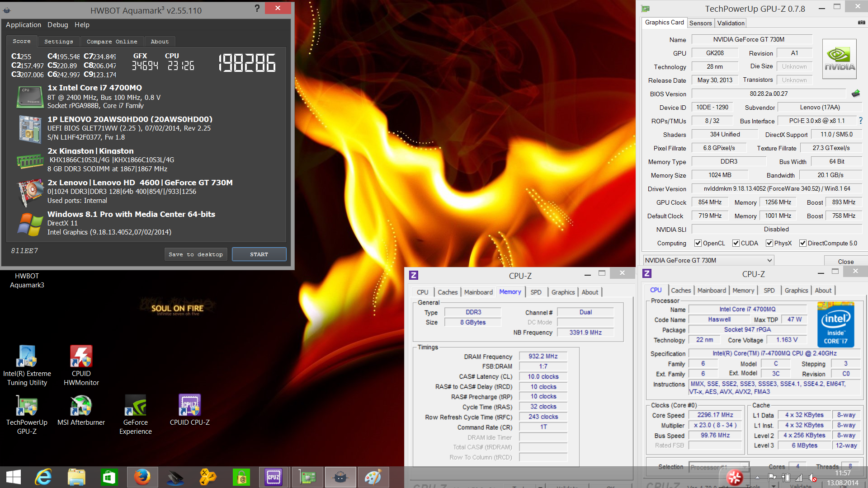The height and width of the screenshot is (488, 868).
Task: Click the CPU-Z taskbar button
Action: [x=274, y=477]
